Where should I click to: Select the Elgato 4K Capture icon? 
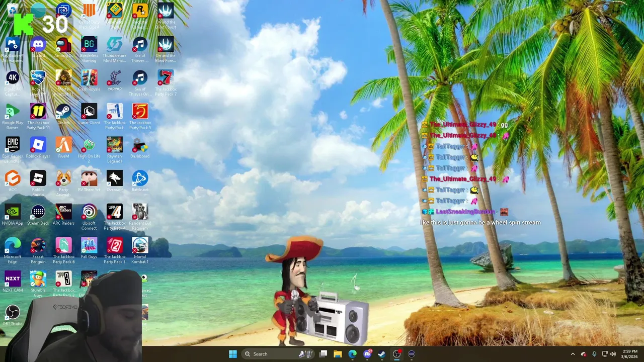click(13, 83)
